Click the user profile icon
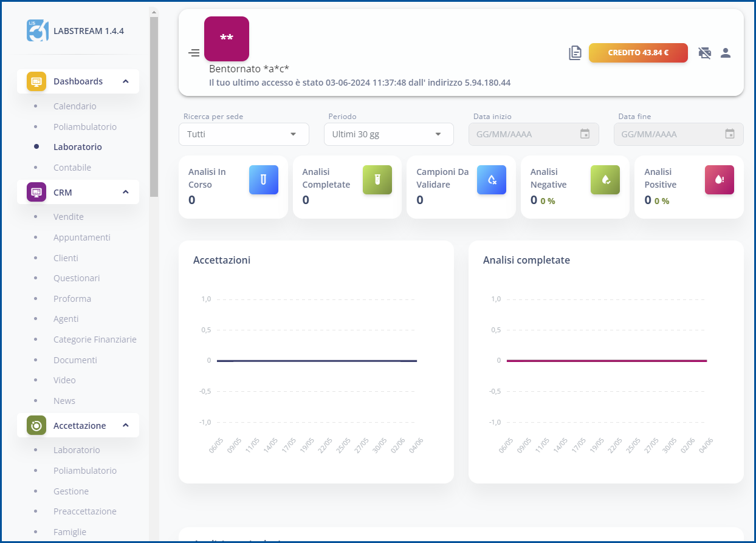 pyautogui.click(x=725, y=53)
